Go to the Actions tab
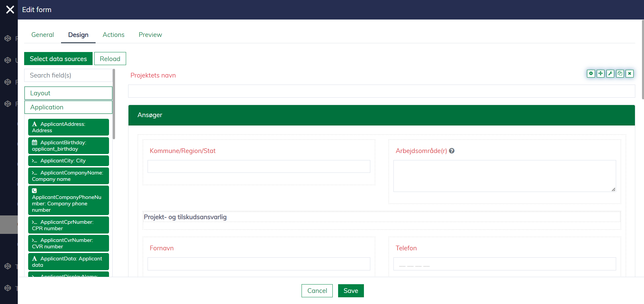 [x=113, y=35]
